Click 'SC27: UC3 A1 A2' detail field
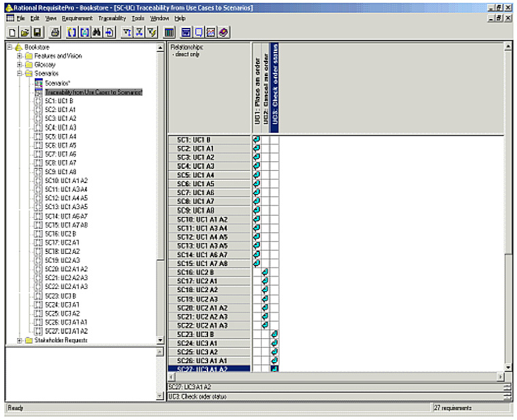The width and height of the screenshot is (517, 420). click(335, 387)
